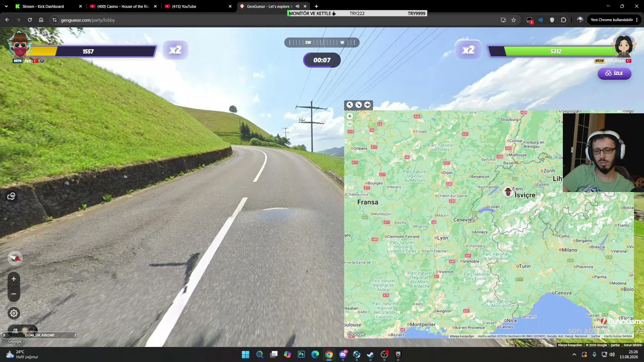This screenshot has width=644, height=362.
Task: Click the street view compass pointer
Action: 15,258
